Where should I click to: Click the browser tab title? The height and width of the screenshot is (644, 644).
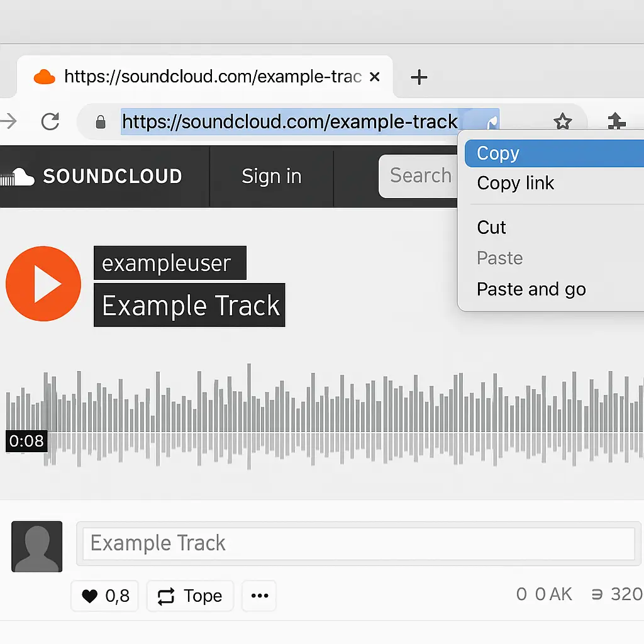(x=213, y=77)
